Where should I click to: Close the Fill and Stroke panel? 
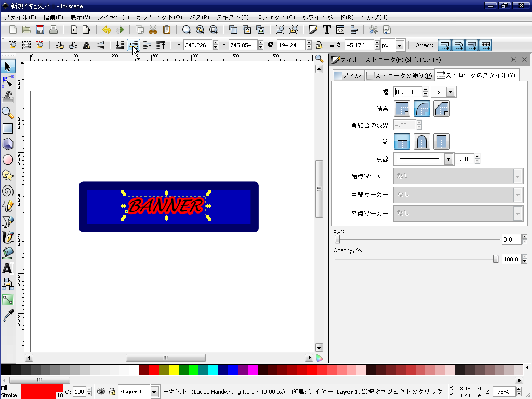[524, 59]
